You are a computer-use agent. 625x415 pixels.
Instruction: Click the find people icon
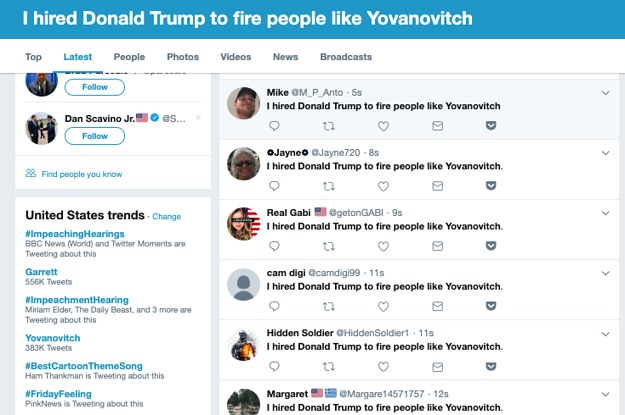click(31, 173)
